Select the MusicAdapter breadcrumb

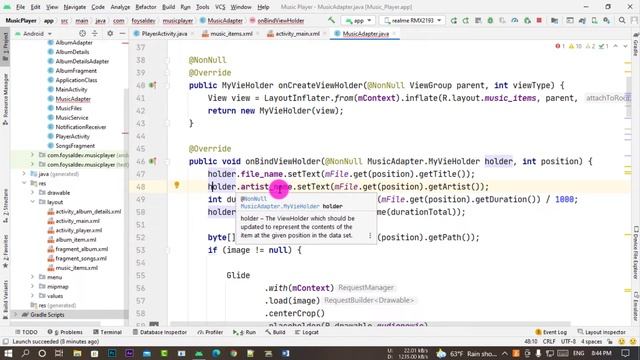222,20
